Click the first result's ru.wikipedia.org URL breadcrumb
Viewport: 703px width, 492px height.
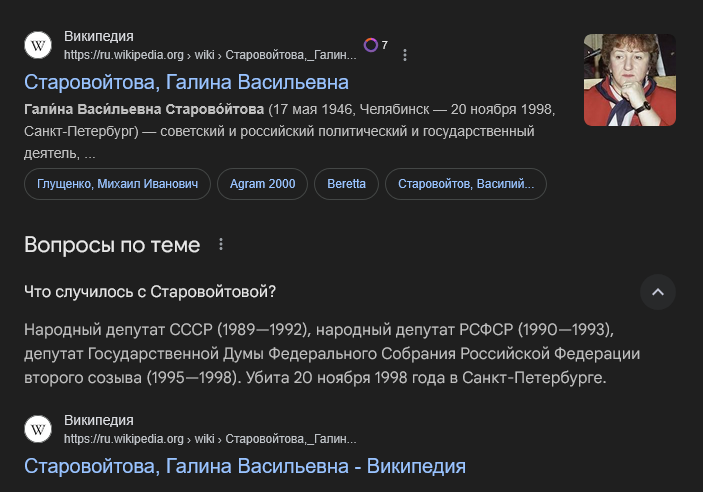click(x=210, y=55)
